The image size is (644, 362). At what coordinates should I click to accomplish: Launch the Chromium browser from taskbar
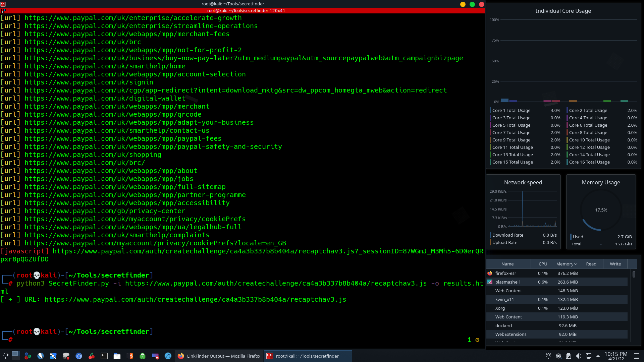[x=79, y=356]
